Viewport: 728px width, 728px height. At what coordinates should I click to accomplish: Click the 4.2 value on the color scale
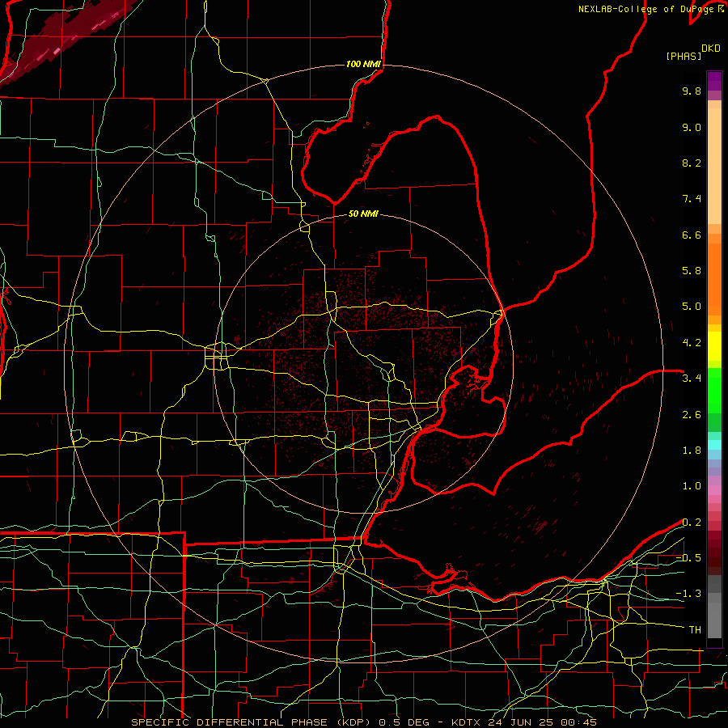click(692, 343)
